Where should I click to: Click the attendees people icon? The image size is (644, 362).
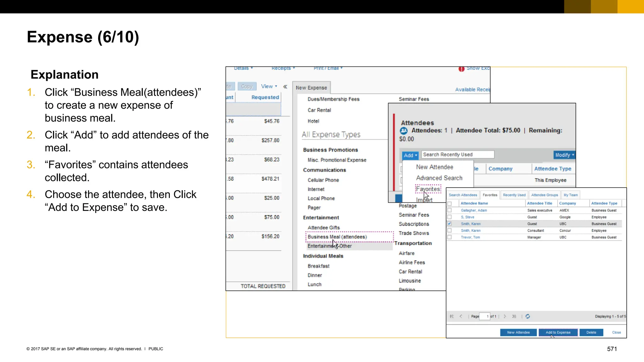pos(404,131)
